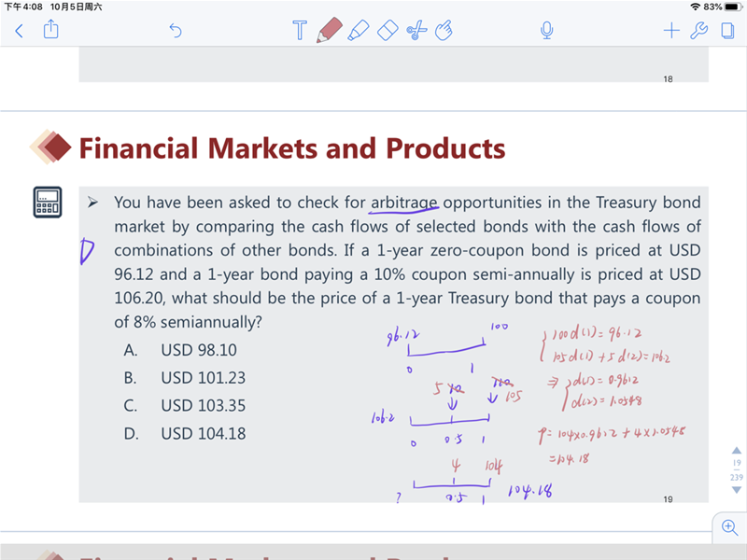Select the Scissors cut tool
The height and width of the screenshot is (560, 747).
coord(416,31)
